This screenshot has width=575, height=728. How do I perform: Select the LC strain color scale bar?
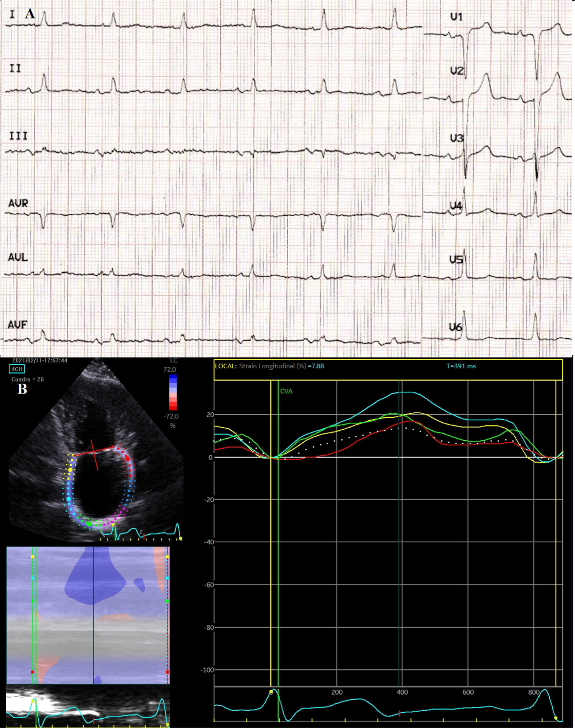tap(173, 392)
